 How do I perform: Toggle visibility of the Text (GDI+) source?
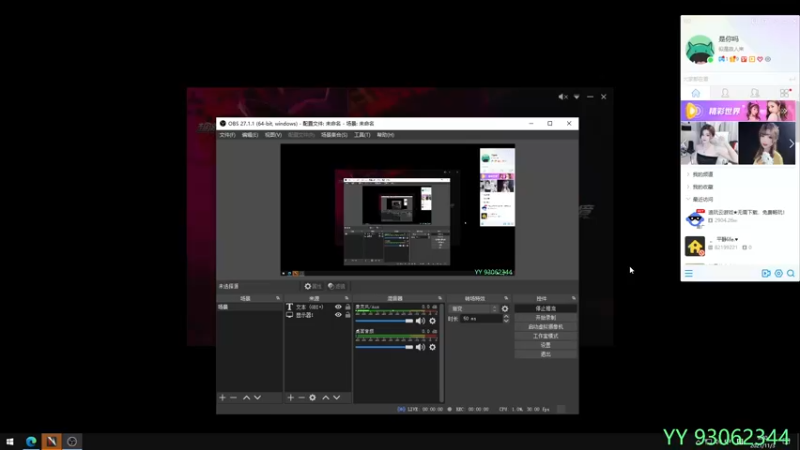(338, 307)
